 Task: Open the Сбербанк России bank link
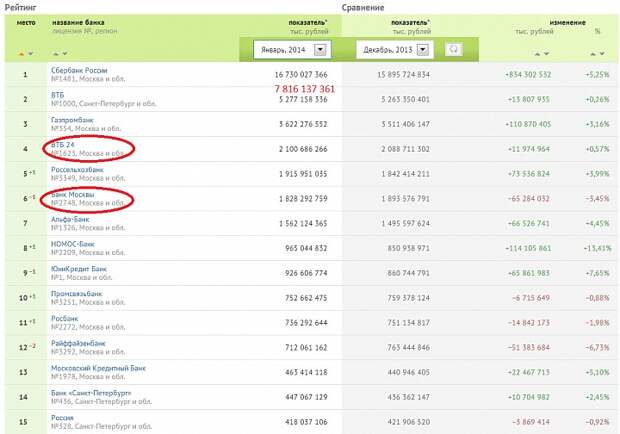point(79,70)
